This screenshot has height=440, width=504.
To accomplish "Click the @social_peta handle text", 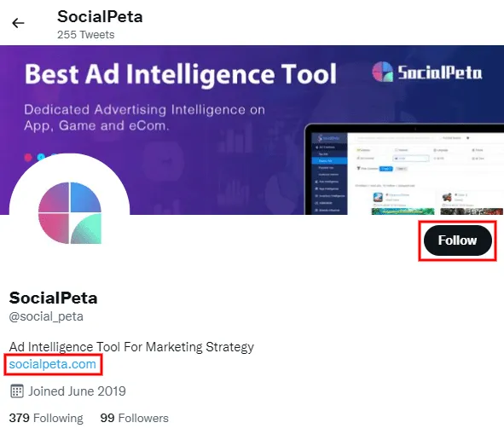I will pos(46,316).
